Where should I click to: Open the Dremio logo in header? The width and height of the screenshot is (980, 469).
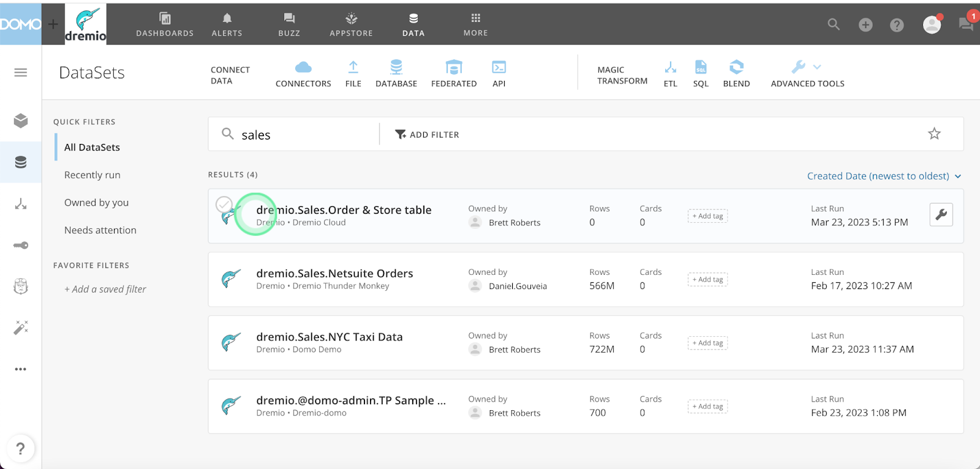pyautogui.click(x=86, y=24)
